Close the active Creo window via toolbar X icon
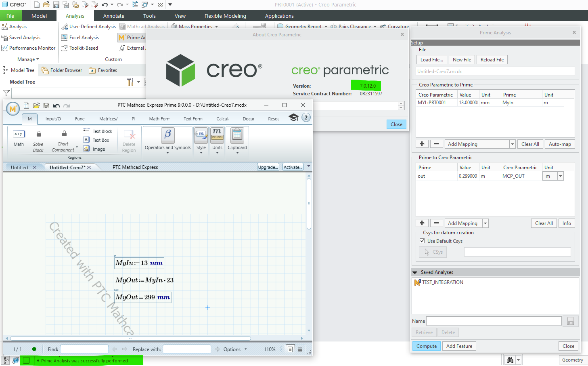Screen dimensions: 588x366 160,5
